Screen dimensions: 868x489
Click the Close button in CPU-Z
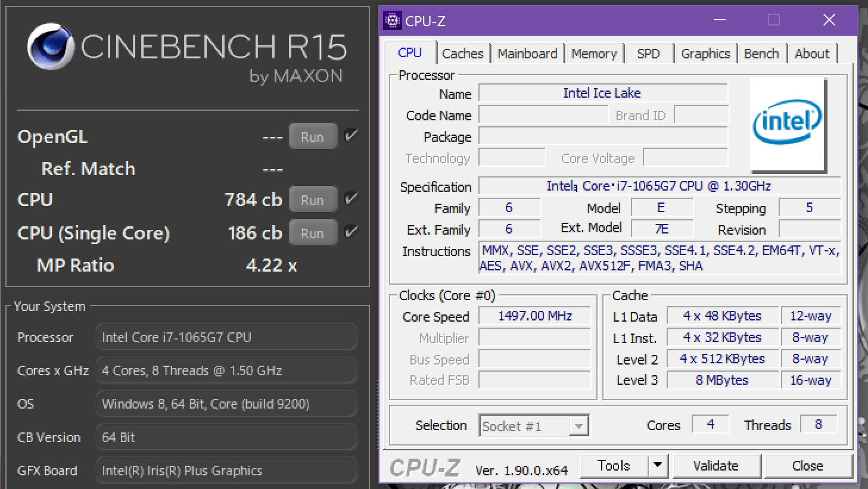point(808,466)
